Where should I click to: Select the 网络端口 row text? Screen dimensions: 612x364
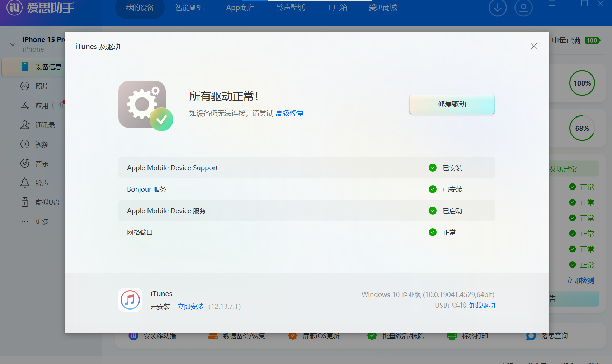[x=140, y=232]
